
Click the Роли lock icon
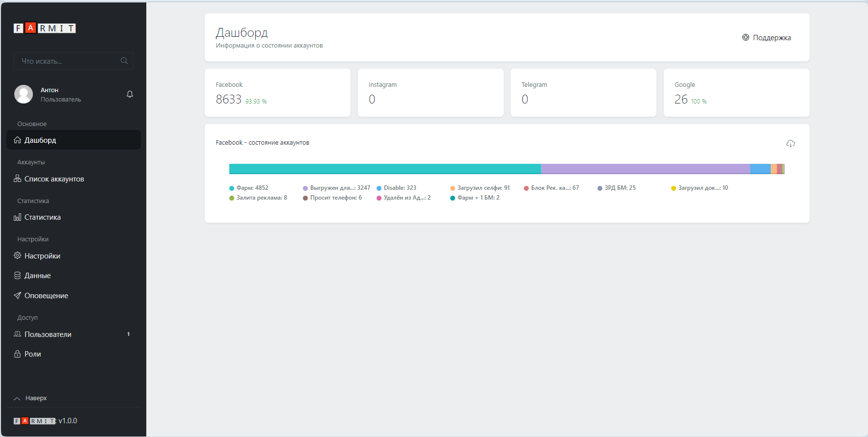point(18,354)
